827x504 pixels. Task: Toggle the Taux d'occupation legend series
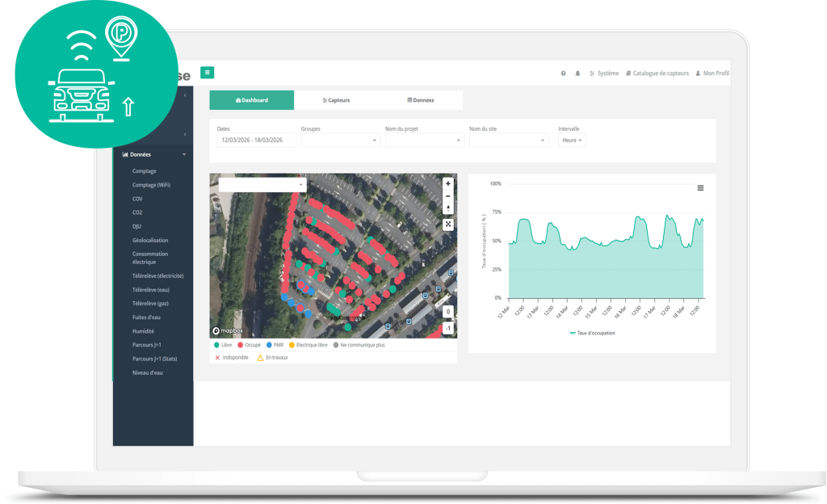coord(592,333)
